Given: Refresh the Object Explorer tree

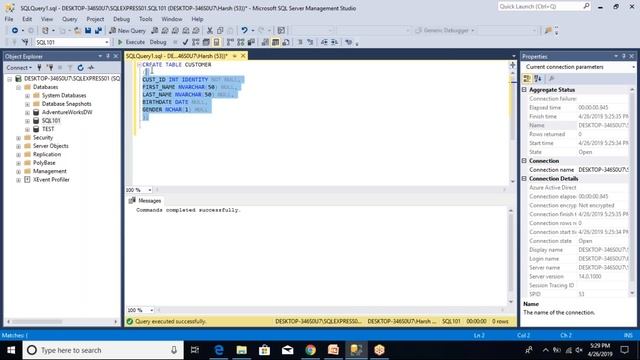Looking at the screenshot, I should tap(80, 68).
